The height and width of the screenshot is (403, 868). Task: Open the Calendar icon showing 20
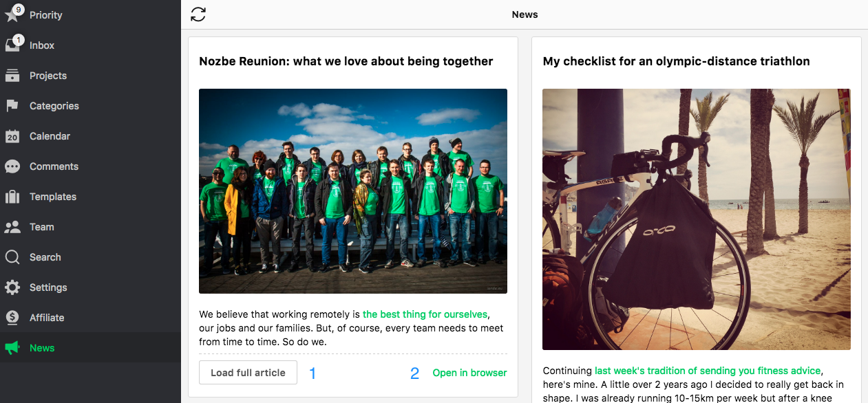pos(12,136)
